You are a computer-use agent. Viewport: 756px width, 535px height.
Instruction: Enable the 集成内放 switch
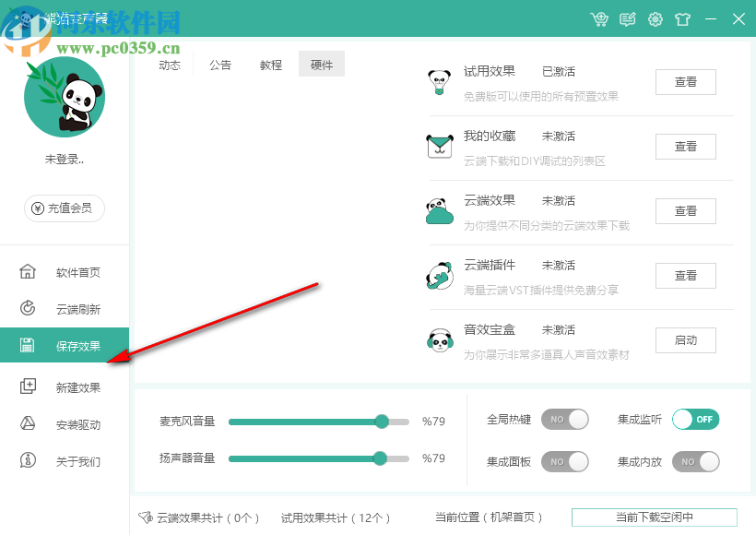(x=695, y=461)
